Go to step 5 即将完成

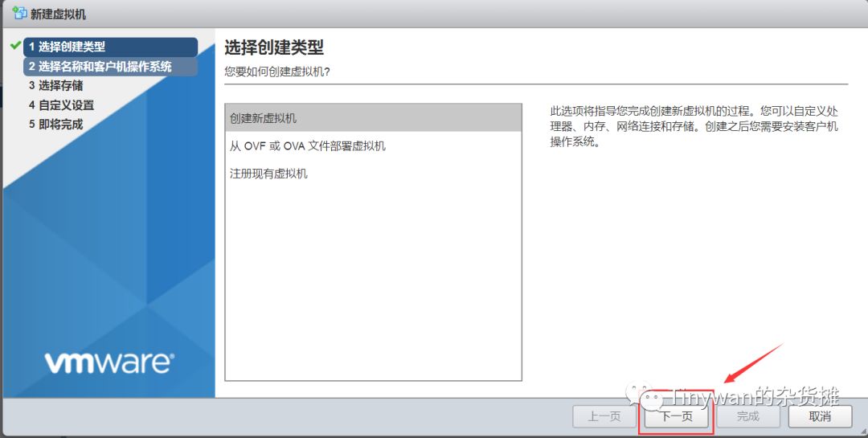(56, 124)
